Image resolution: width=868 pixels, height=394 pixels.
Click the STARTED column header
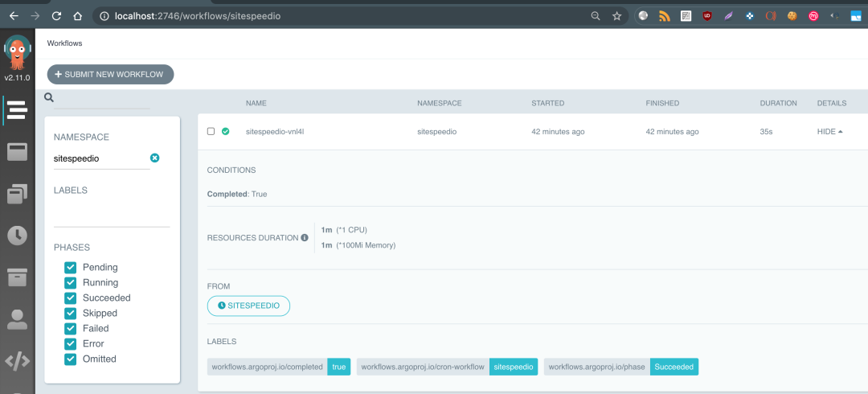(x=548, y=103)
